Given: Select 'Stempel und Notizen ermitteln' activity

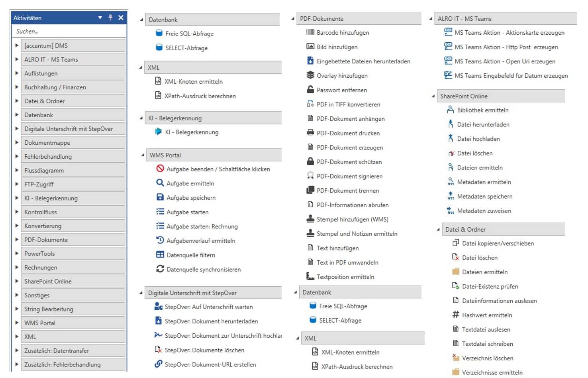Looking at the screenshot, I should click(x=357, y=233).
